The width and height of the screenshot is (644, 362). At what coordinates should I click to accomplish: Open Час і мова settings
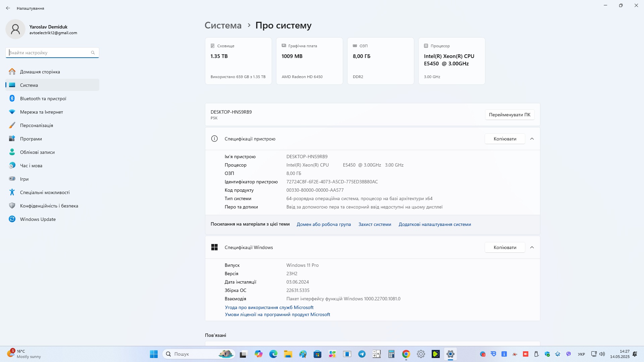click(52, 166)
